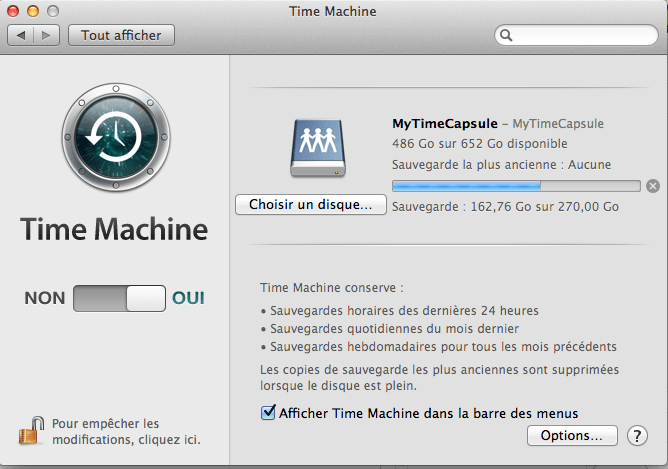Turn Time Machine off via NON label
This screenshot has height=469, width=668.
[45, 298]
